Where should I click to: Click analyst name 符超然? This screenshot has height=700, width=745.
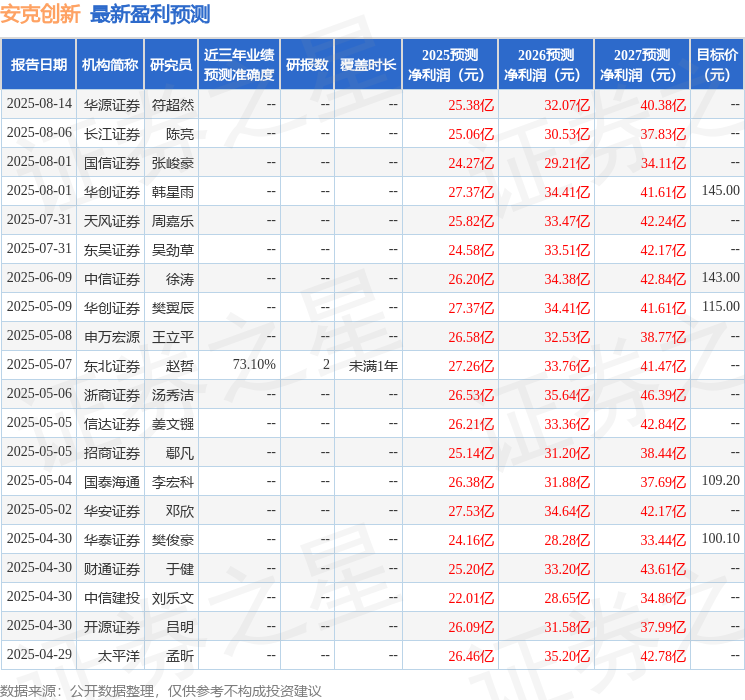coord(172,105)
